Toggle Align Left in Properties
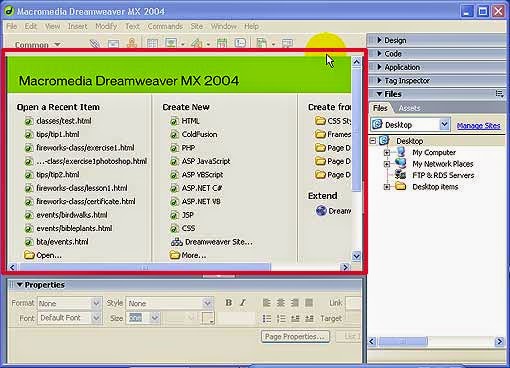Screen dimensions: 510x368 (x=267, y=303)
